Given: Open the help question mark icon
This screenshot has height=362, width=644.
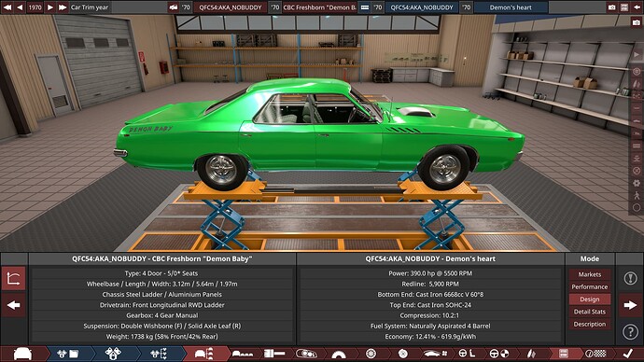Looking at the screenshot, I should [630, 331].
